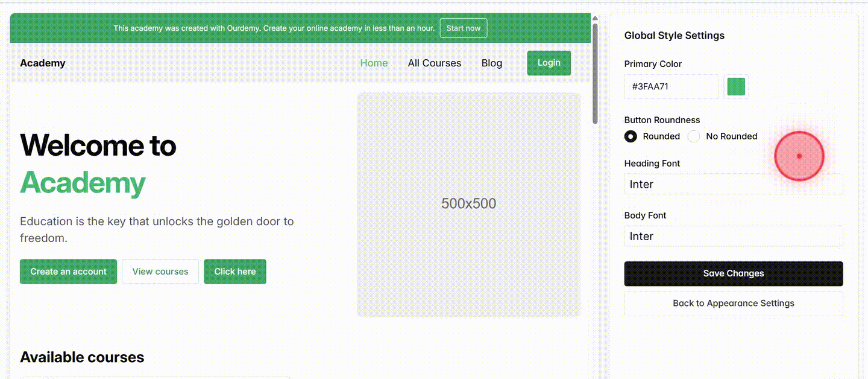Click the Academy site logo
This screenshot has width=868, height=379.
[x=42, y=63]
